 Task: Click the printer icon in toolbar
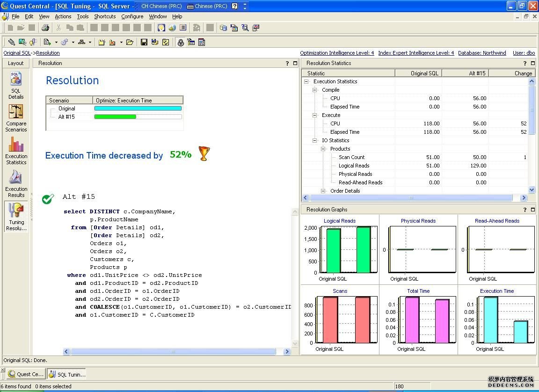[45, 28]
